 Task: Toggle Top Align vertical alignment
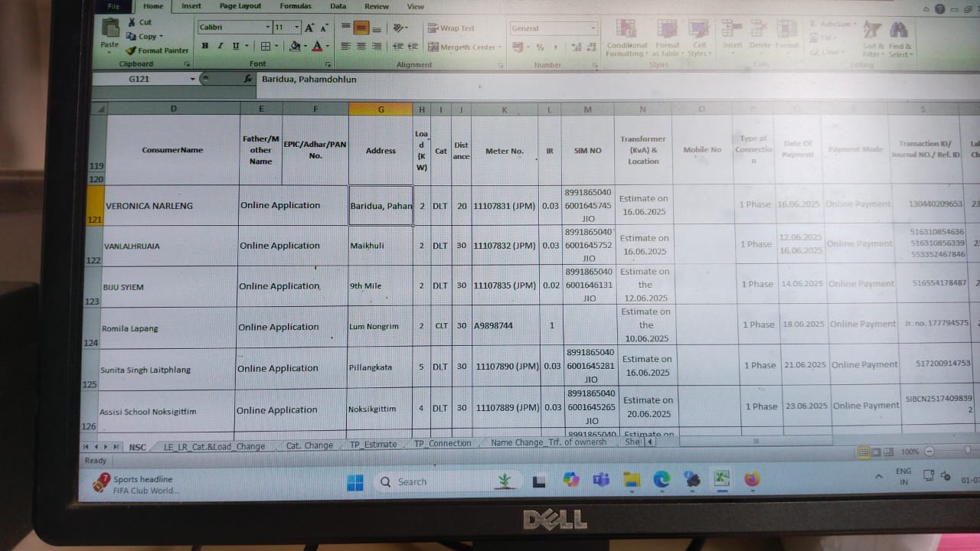[346, 28]
